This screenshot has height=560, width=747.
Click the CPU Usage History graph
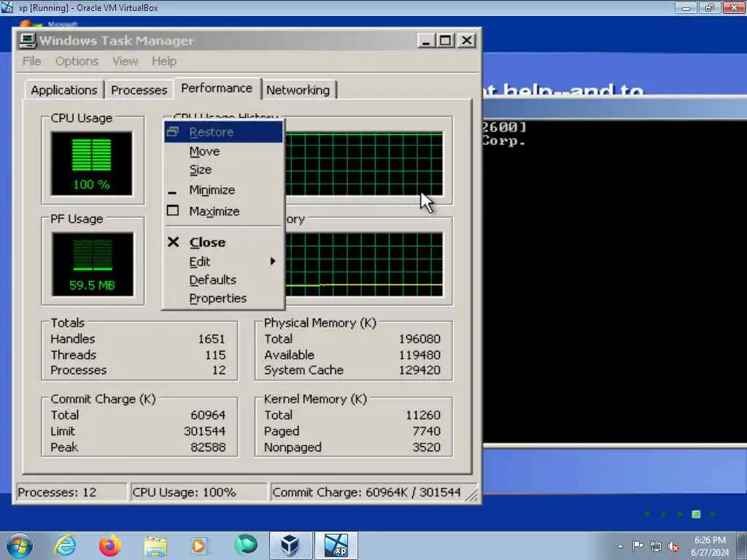pos(364,164)
